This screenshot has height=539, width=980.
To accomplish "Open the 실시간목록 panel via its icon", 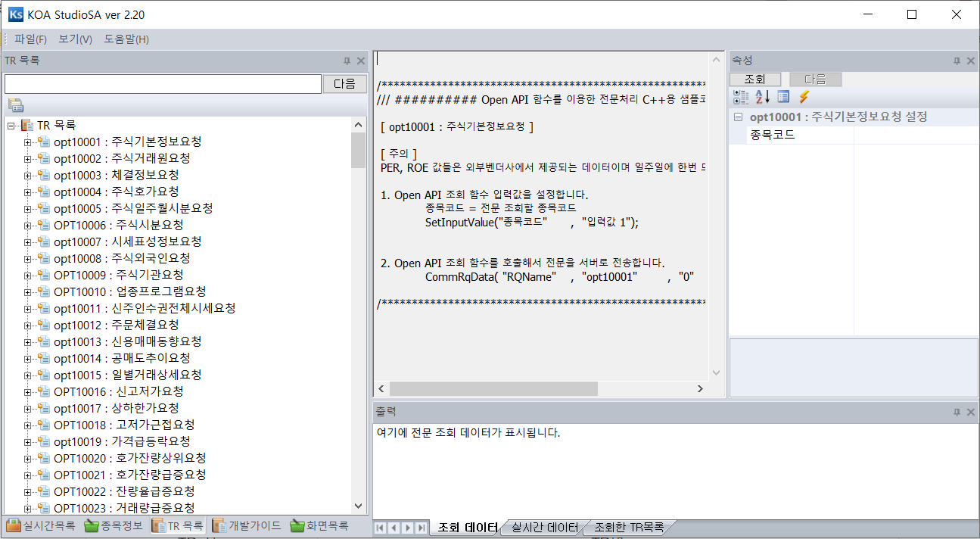I will (x=14, y=525).
